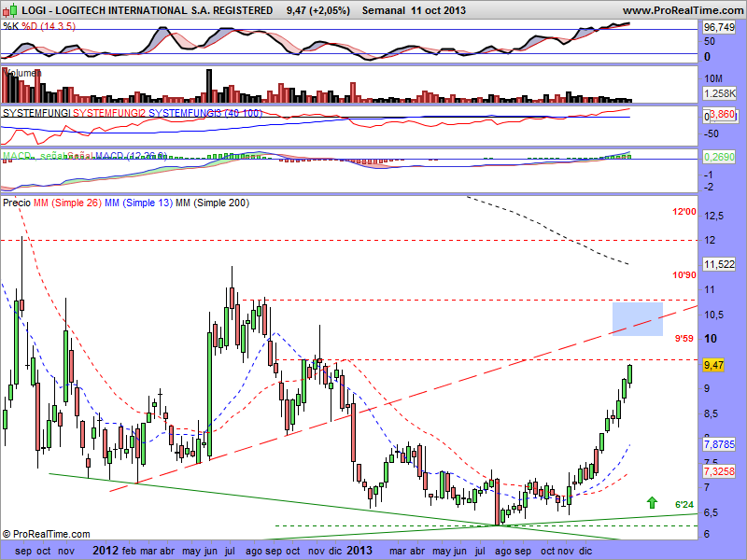Click the 10M volume axis label
Viewport: 747px width, 560px height.
point(713,78)
